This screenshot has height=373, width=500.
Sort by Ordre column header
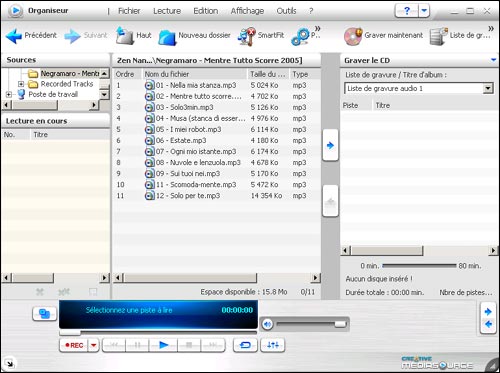coord(128,74)
